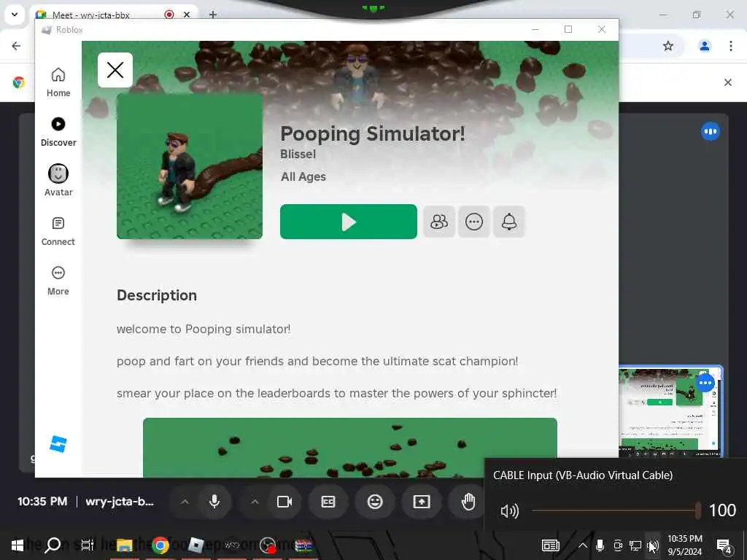
Task: Open the emoji reactions in Meet
Action: [x=375, y=502]
